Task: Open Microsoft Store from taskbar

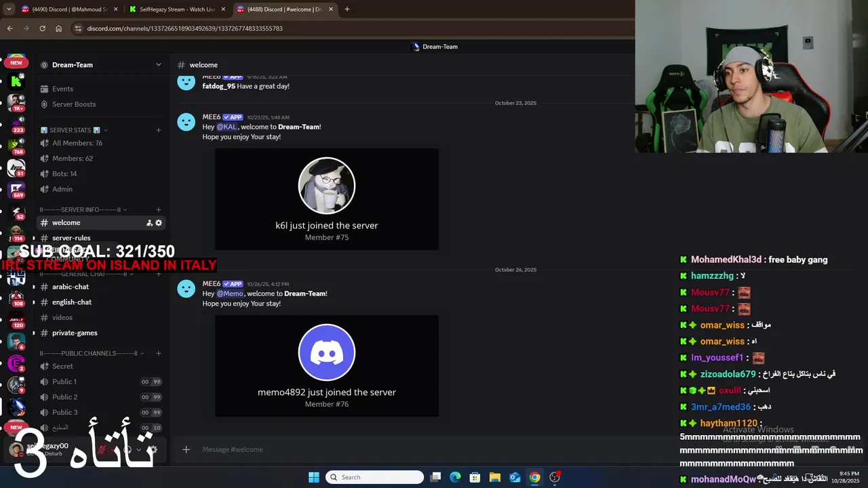Action: click(475, 477)
